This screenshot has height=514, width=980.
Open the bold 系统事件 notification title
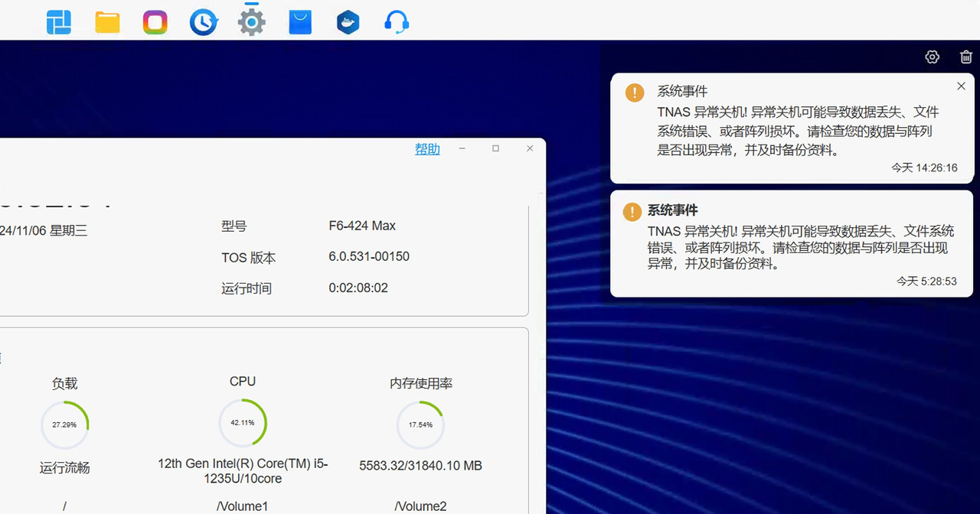click(673, 210)
